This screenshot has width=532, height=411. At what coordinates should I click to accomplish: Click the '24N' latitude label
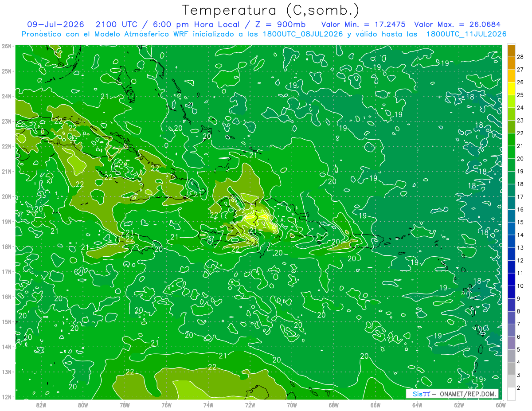point(7,96)
